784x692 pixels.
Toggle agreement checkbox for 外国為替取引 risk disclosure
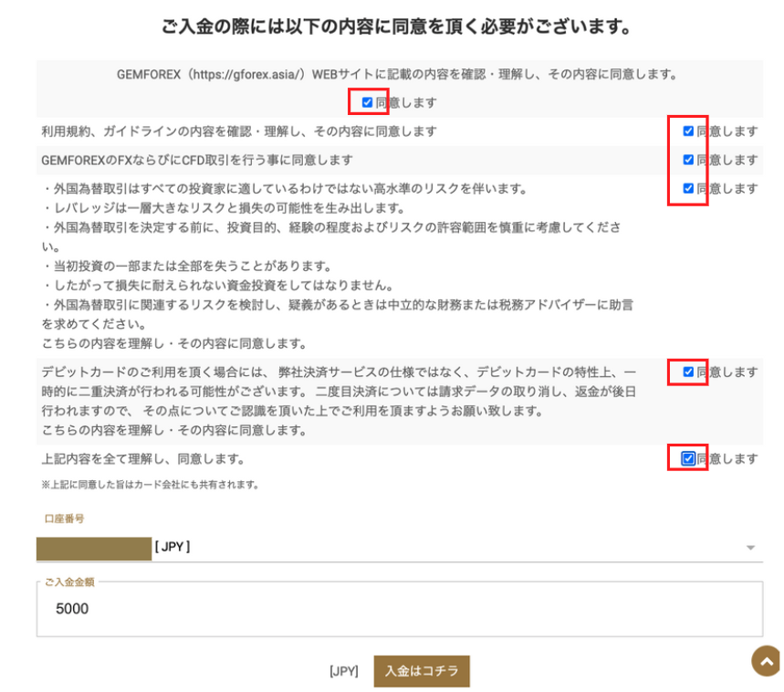(x=688, y=188)
